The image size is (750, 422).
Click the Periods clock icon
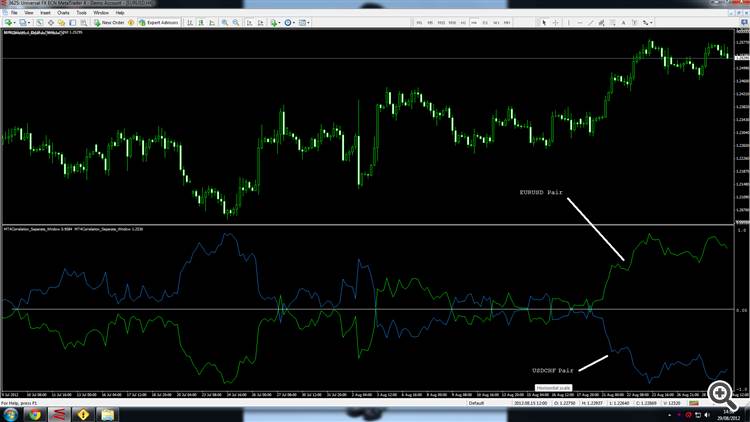coord(288,22)
